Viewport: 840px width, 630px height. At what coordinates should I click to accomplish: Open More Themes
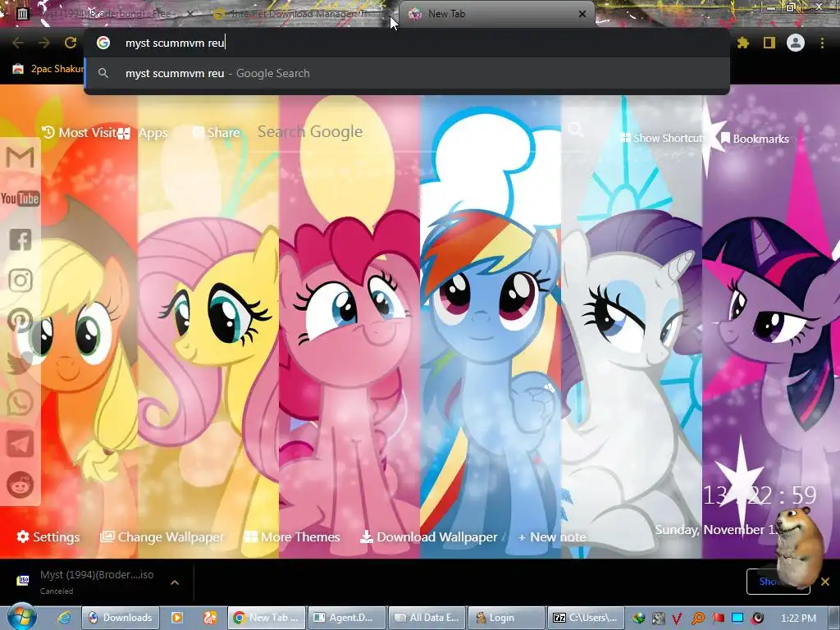pyautogui.click(x=292, y=536)
